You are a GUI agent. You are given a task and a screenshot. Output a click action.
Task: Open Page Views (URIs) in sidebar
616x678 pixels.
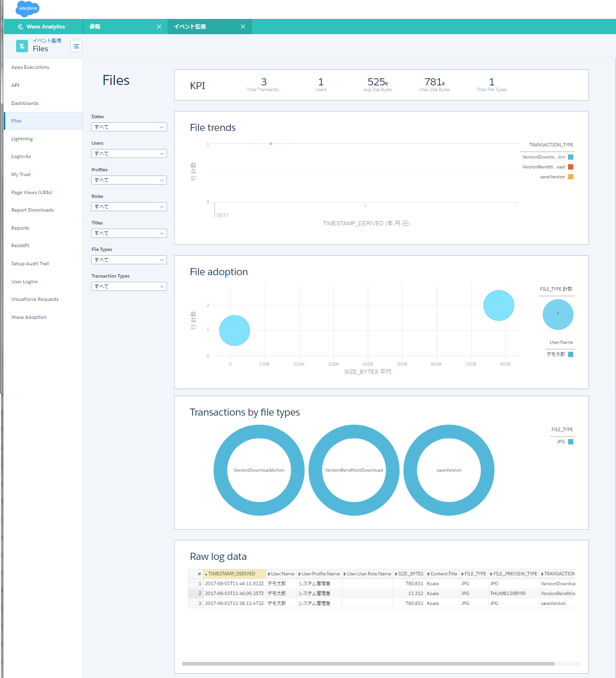click(x=43, y=193)
